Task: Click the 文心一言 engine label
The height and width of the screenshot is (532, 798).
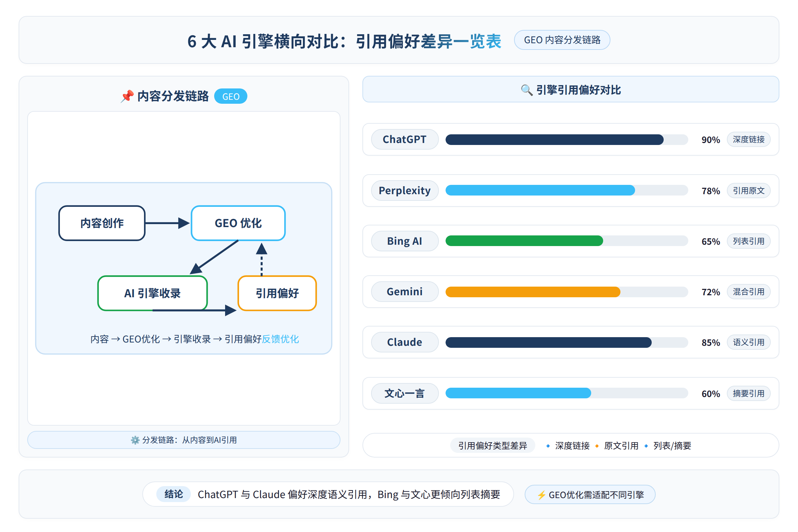Action: point(405,394)
